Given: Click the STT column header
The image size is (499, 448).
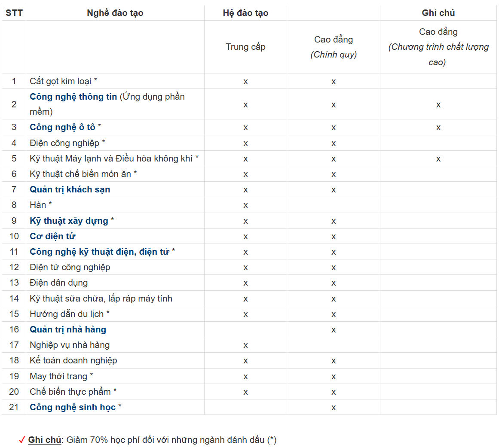Looking at the screenshot, I should point(14,13).
